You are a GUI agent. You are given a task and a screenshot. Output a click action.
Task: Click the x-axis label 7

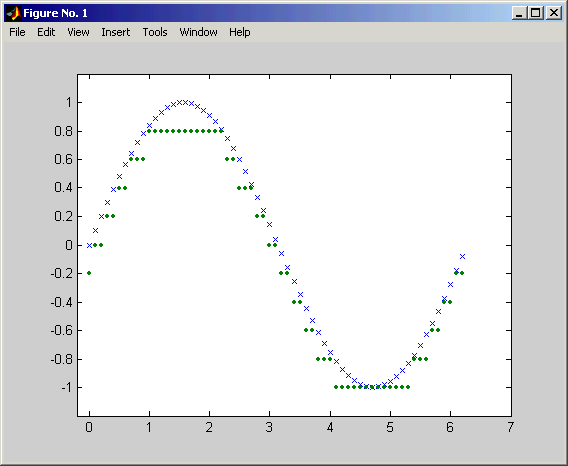(510, 428)
